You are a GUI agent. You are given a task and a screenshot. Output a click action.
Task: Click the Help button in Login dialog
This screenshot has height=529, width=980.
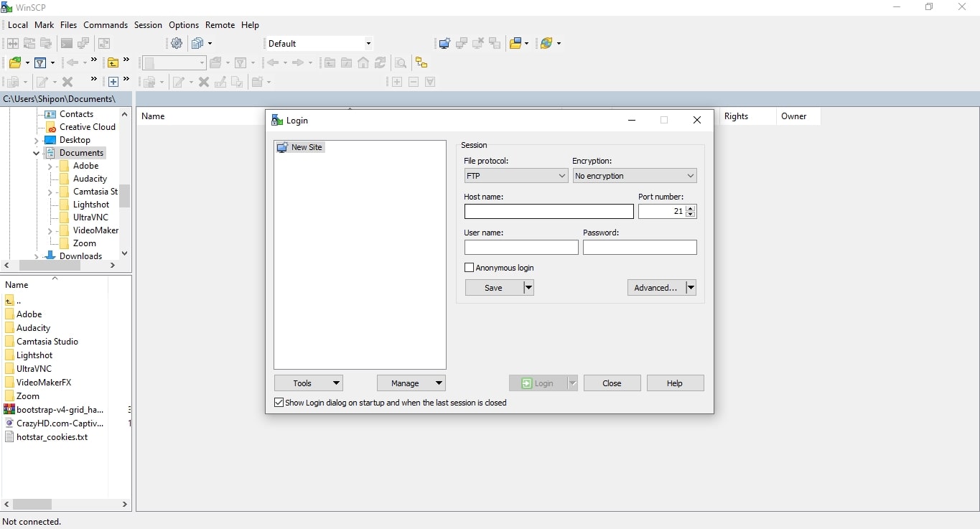(x=675, y=383)
